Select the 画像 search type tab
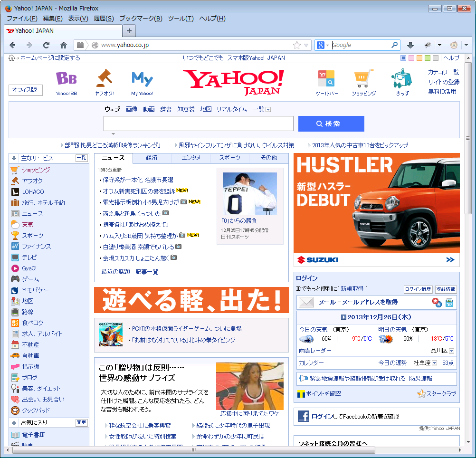This screenshot has width=476, height=458. 132,109
